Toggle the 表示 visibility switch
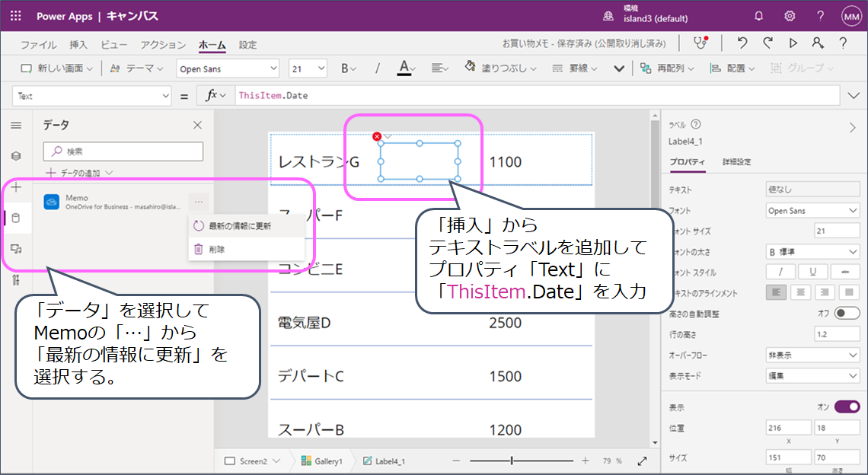 [847, 407]
